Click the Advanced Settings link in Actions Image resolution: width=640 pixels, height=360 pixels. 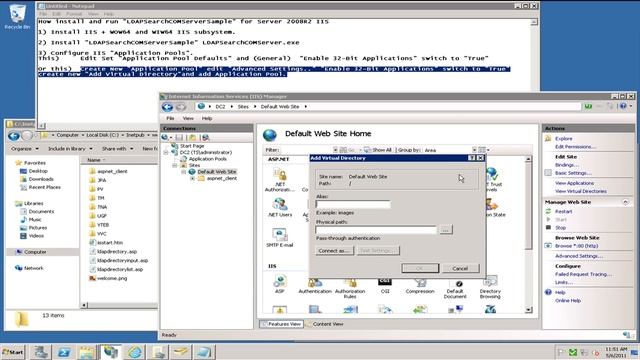coord(579,256)
